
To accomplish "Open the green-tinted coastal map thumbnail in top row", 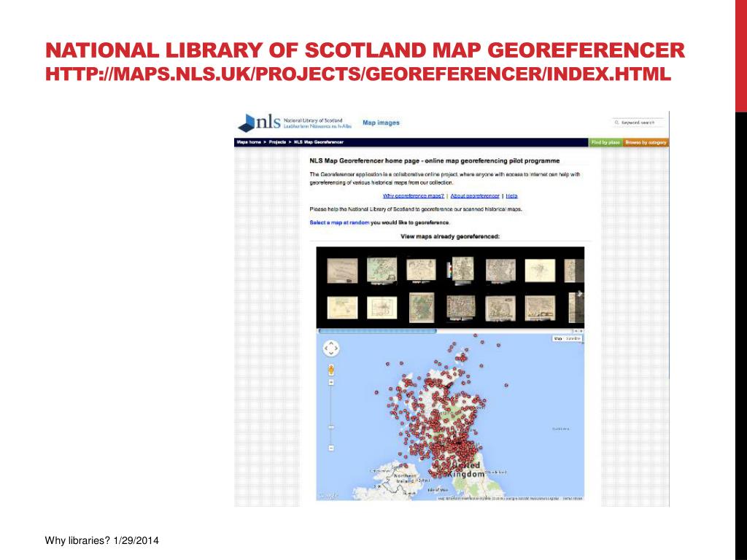I will (382, 270).
